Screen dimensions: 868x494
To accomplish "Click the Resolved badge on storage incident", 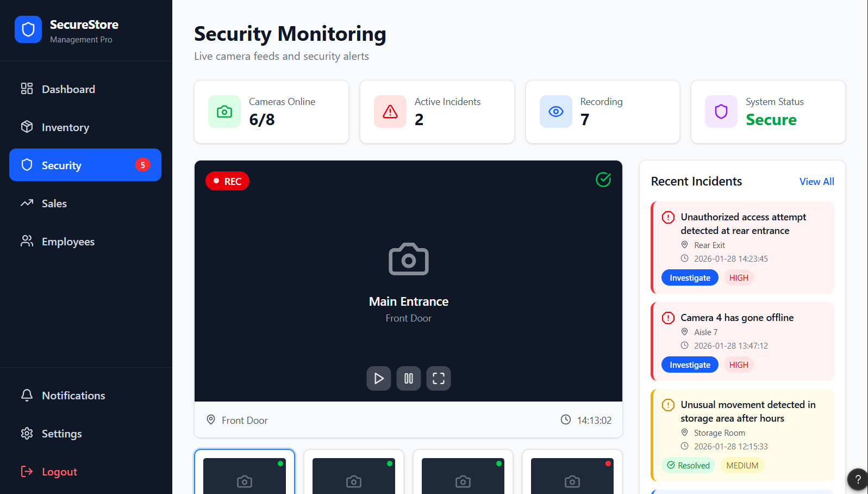I will point(688,465).
